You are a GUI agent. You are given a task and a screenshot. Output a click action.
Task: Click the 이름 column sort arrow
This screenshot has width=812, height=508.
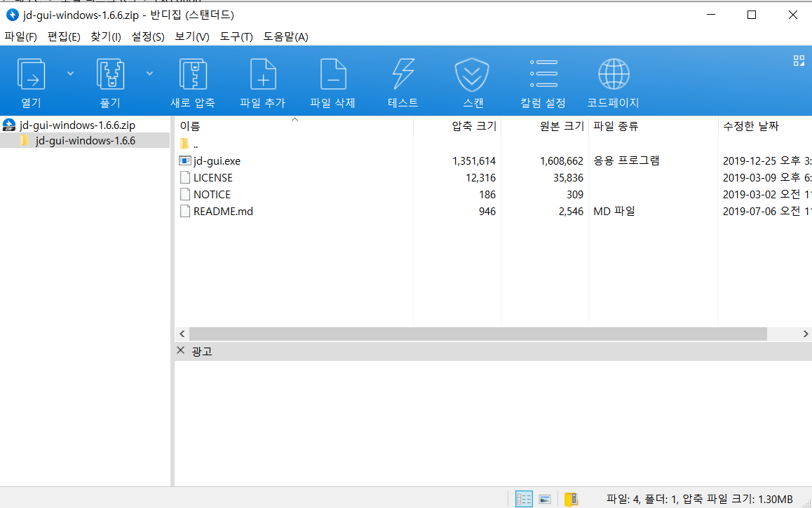click(x=295, y=119)
